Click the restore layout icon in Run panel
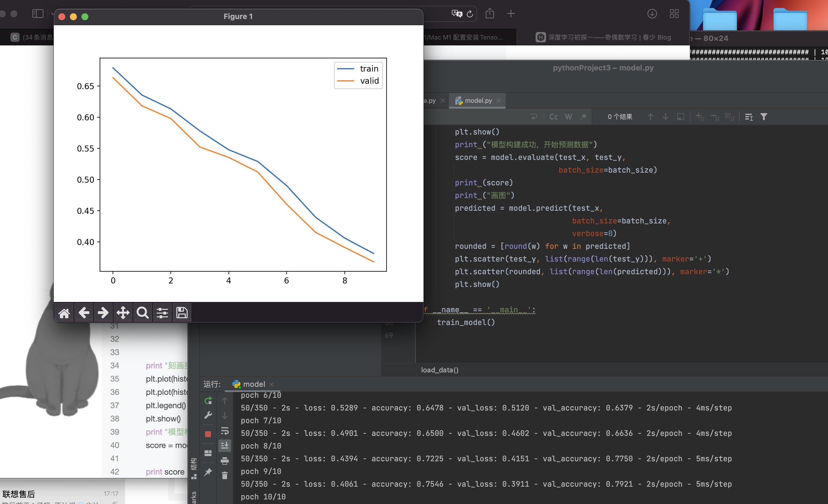828x504 pixels. [208, 453]
